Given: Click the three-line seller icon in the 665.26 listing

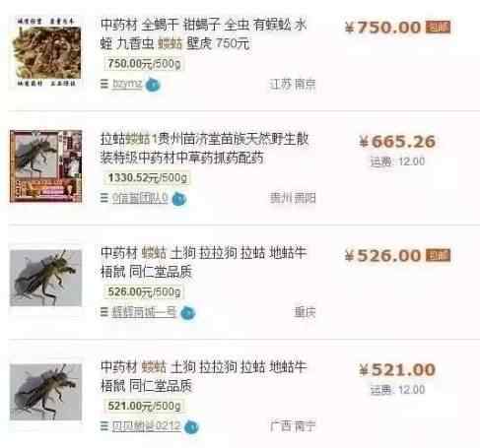Looking at the screenshot, I should (x=104, y=198).
